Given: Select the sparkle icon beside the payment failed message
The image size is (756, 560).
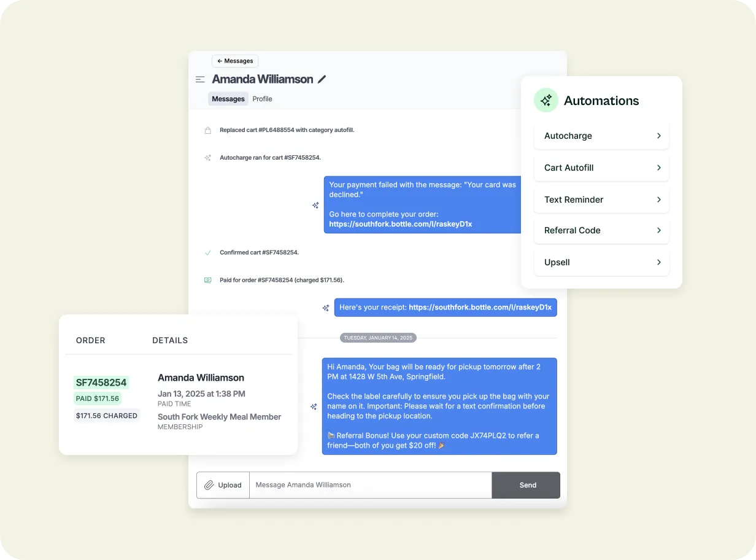Looking at the screenshot, I should [x=315, y=205].
